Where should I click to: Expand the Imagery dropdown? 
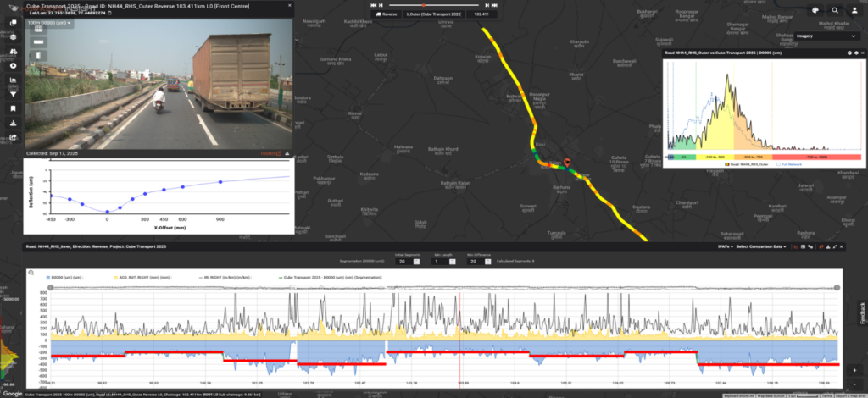(x=826, y=36)
